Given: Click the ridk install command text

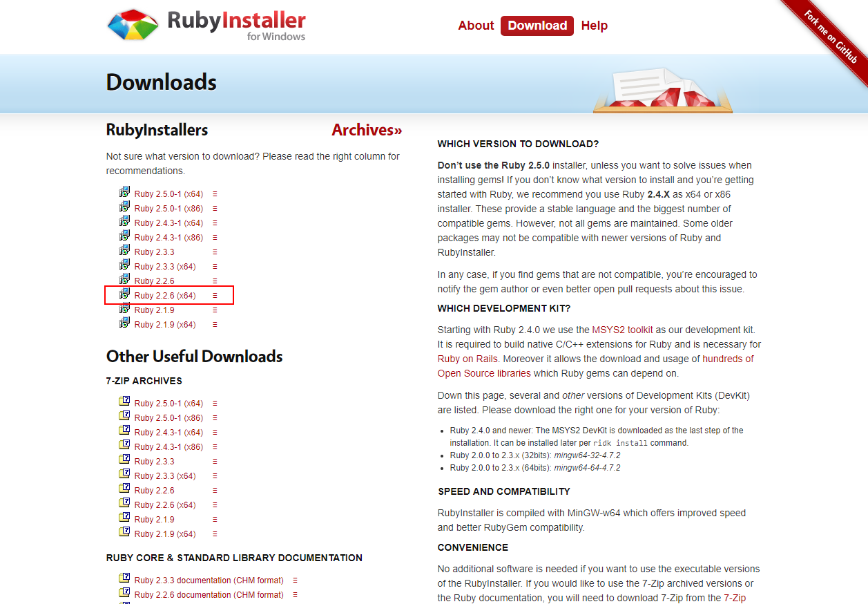Looking at the screenshot, I should [x=619, y=443].
